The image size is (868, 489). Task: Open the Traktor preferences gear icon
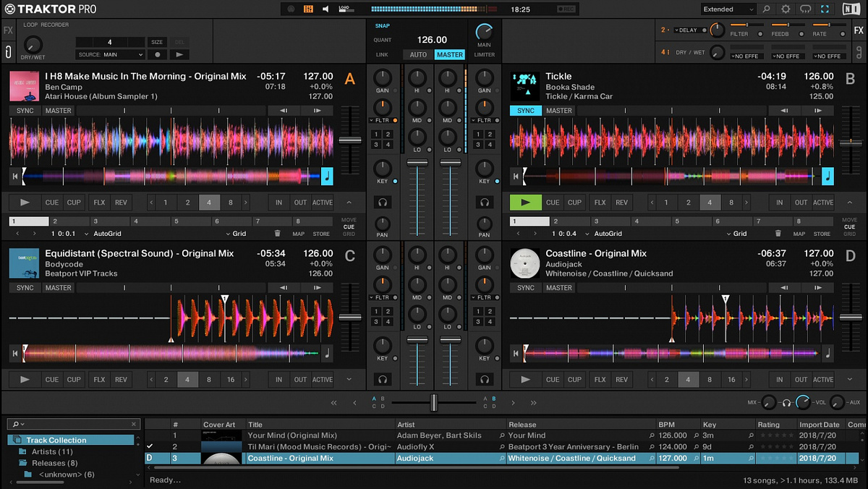click(x=786, y=9)
